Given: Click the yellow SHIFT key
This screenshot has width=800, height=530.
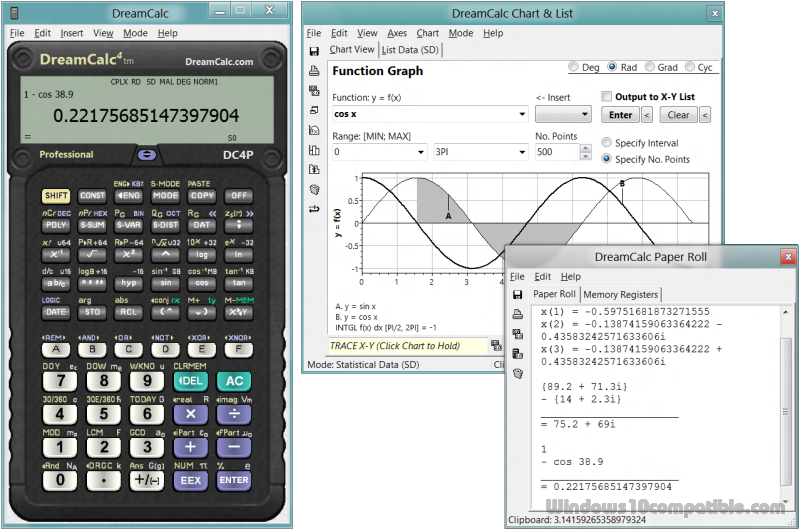Looking at the screenshot, I should coord(56,195).
